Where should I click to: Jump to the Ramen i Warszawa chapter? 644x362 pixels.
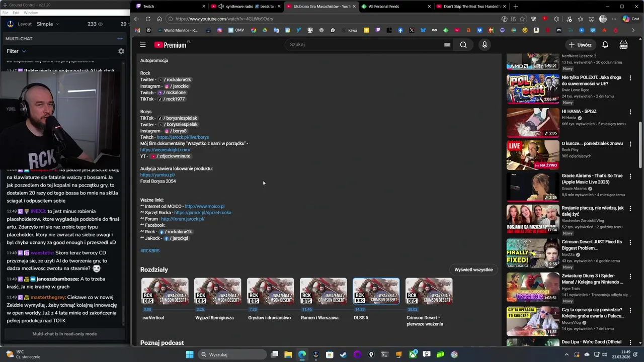[324, 291]
